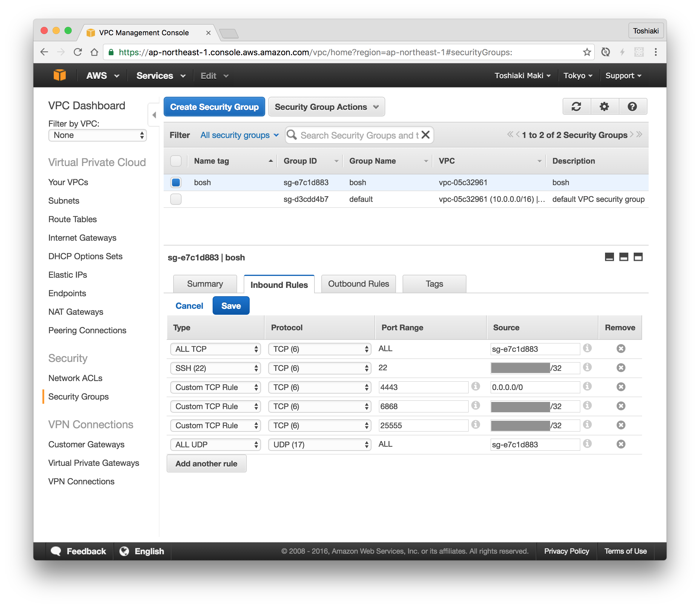Go to the browser home page
Image resolution: width=700 pixels, height=608 pixels.
pos(94,52)
